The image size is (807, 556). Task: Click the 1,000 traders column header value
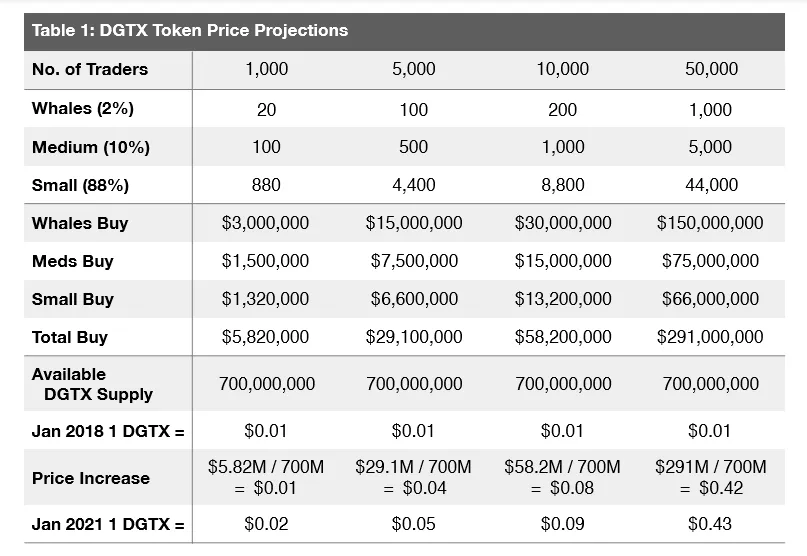tap(267, 69)
